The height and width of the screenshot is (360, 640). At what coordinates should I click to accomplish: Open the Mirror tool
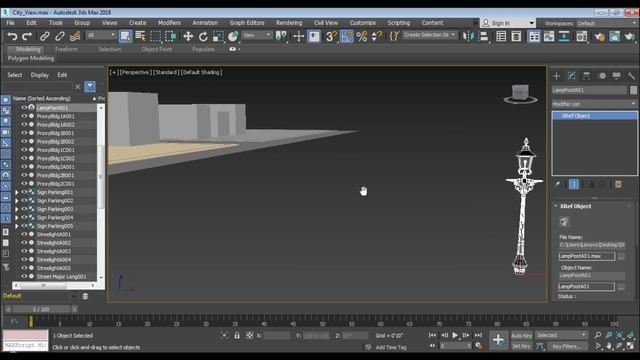[x=469, y=37]
